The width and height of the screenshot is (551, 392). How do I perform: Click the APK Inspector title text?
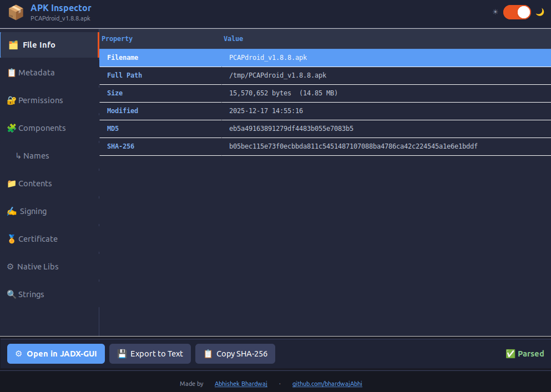[x=61, y=8]
